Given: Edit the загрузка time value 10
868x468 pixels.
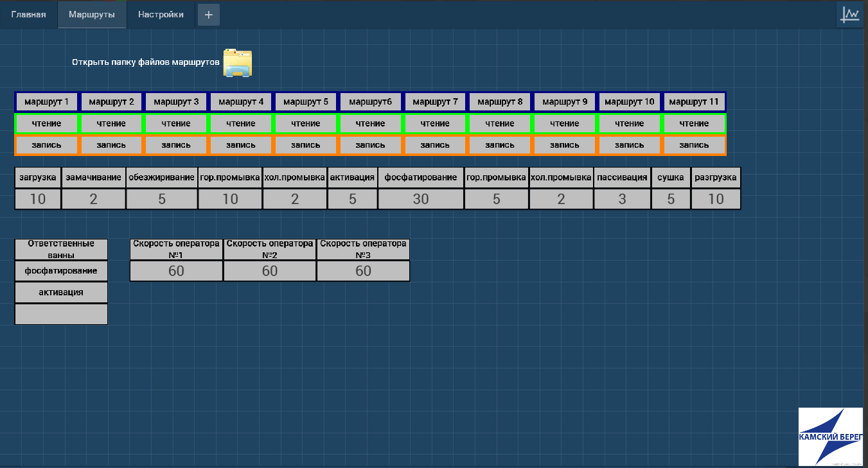Looking at the screenshot, I should click(x=38, y=199).
